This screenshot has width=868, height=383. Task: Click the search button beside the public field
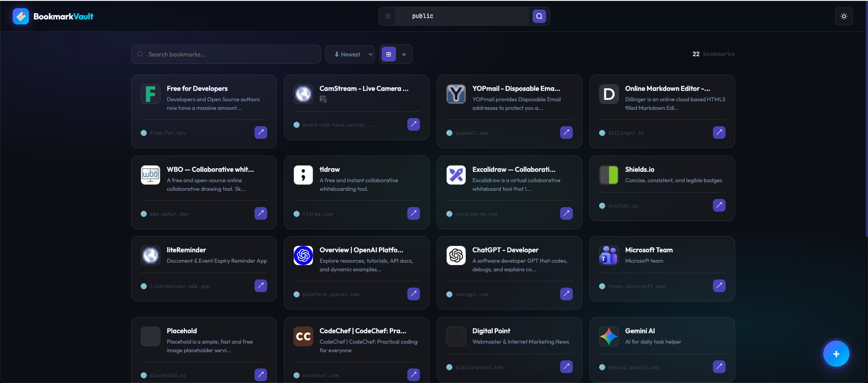click(x=539, y=16)
